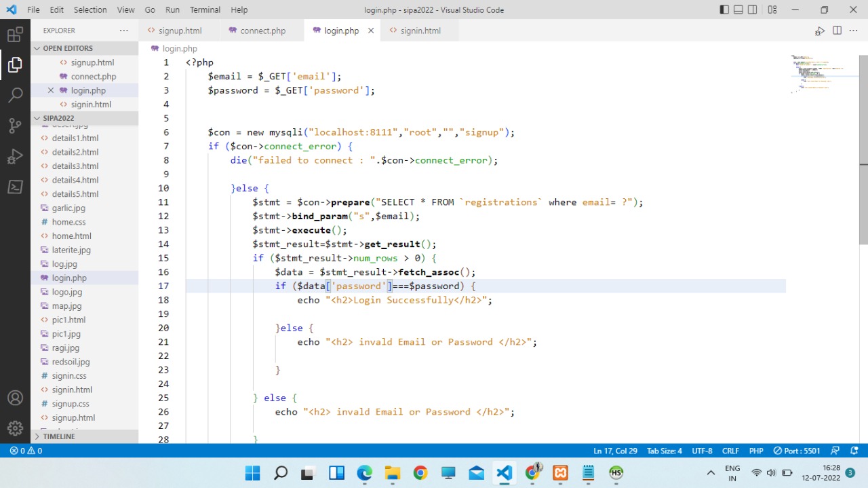The height and width of the screenshot is (488, 868).
Task: Open XAMPP from the taskbar
Action: pyautogui.click(x=560, y=473)
